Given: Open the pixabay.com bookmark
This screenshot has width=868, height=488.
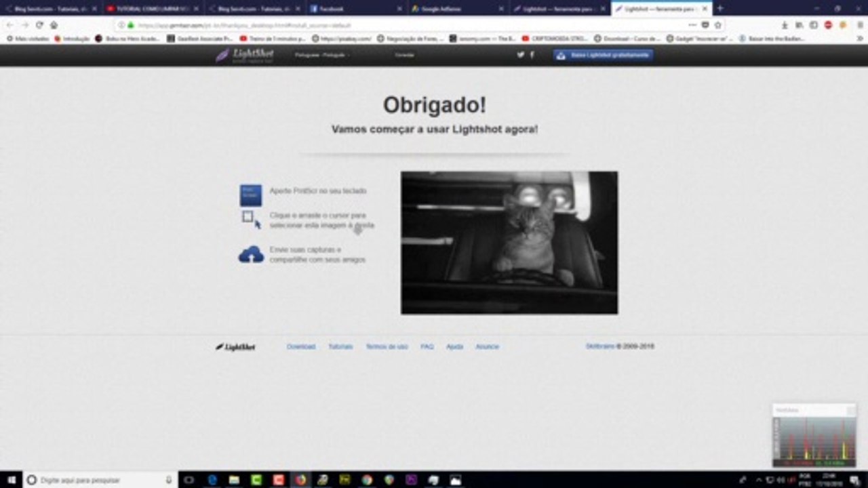Looking at the screenshot, I should [341, 39].
